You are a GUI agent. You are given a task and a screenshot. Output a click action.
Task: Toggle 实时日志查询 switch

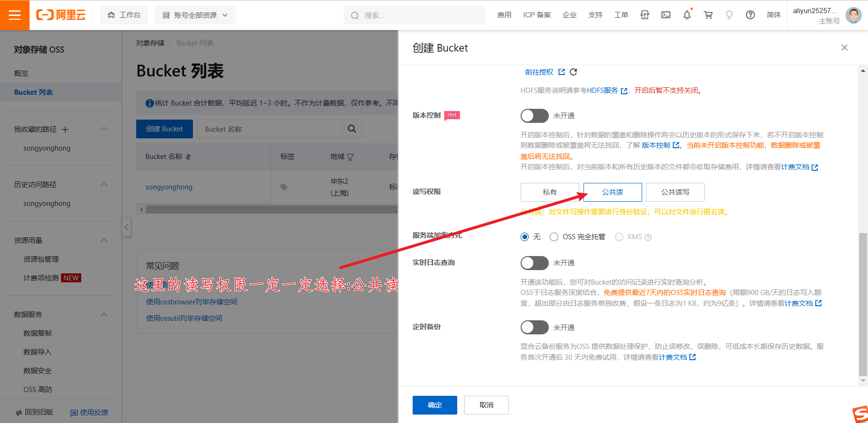[x=534, y=263]
